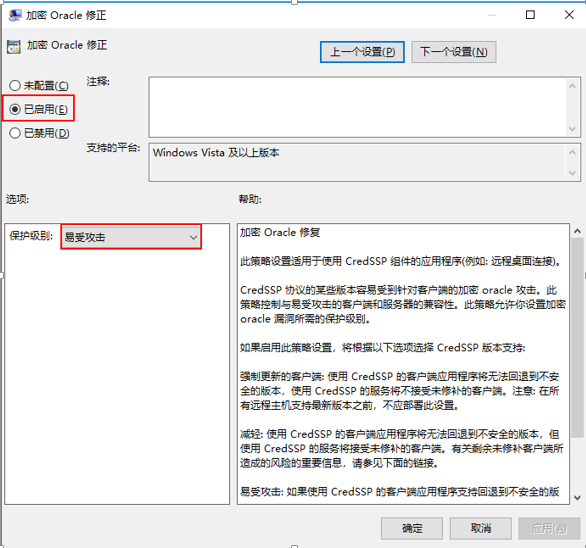
Task: Click the '帮助:' label
Action: pos(250,199)
